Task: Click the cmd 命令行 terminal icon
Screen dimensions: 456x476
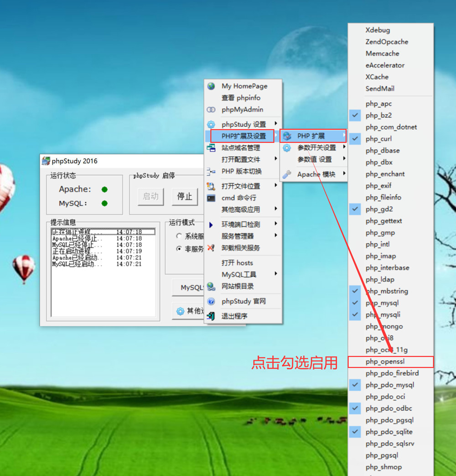Action: click(211, 198)
